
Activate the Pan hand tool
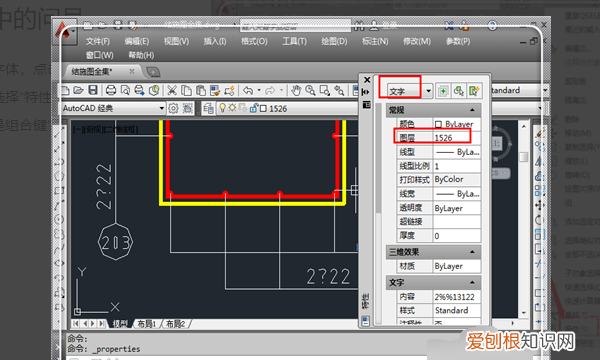[296, 91]
